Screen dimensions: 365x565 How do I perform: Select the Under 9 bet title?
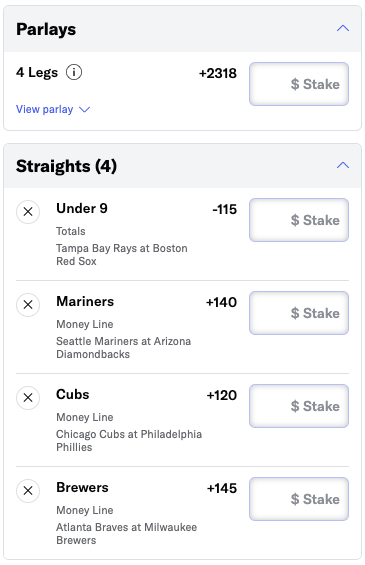(x=82, y=208)
